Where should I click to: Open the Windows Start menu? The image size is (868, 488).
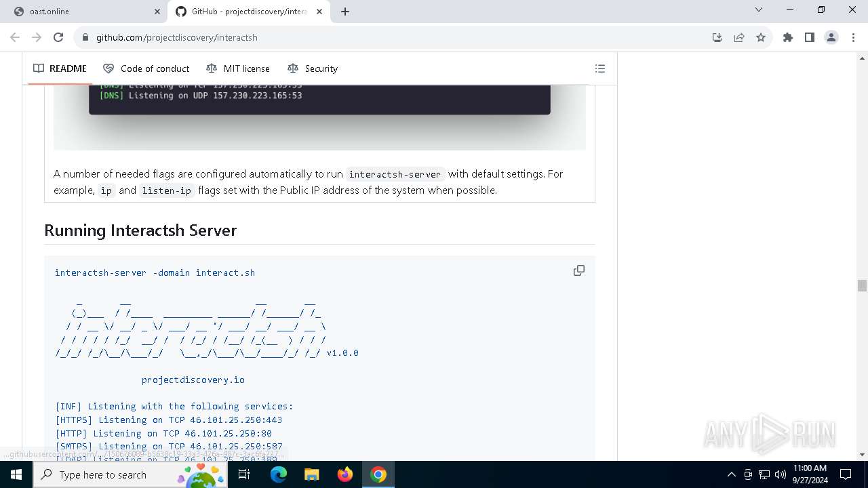click(x=16, y=474)
